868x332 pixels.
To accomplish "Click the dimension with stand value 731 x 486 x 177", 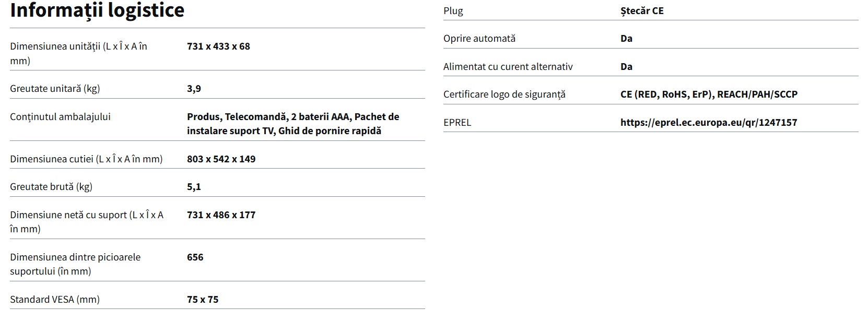I will pos(221,215).
